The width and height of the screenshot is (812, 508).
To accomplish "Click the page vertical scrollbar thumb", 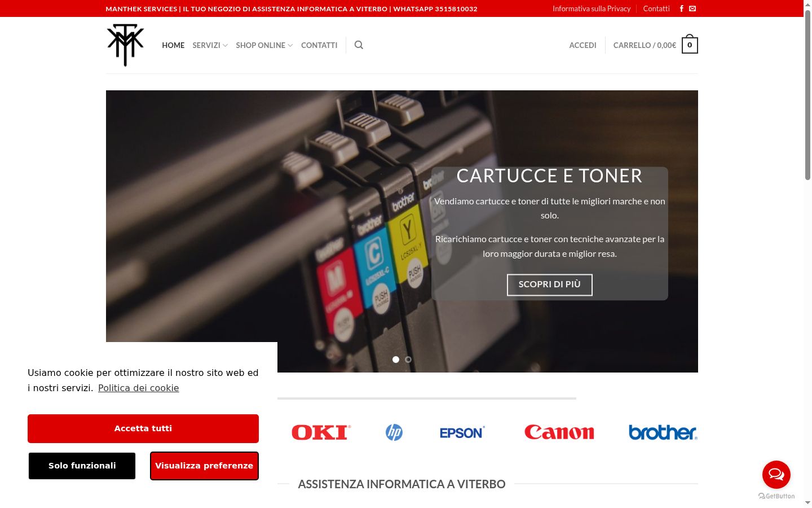I will [x=807, y=95].
